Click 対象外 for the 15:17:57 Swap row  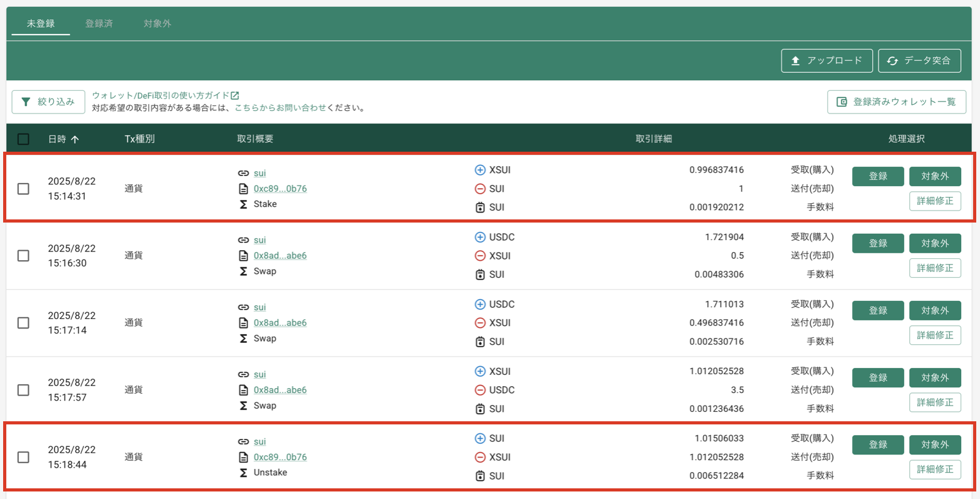tap(935, 377)
